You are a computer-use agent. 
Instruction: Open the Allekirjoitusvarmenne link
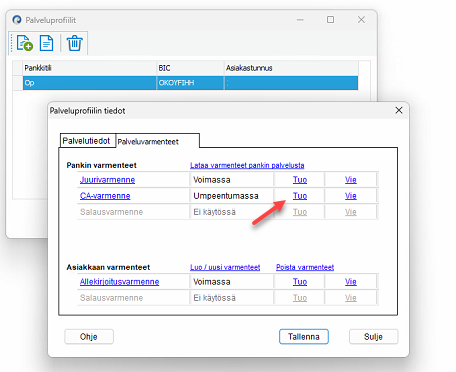[119, 282]
